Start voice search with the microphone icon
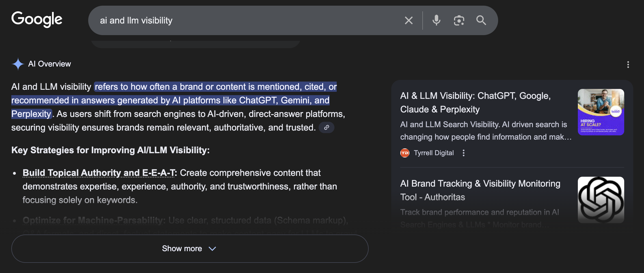 pos(436,20)
